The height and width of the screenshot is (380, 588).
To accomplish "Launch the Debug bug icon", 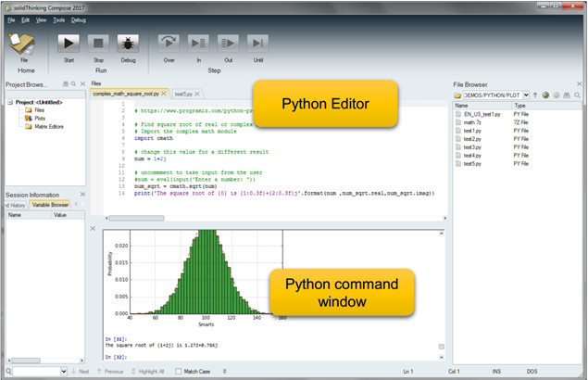I will tap(128, 43).
